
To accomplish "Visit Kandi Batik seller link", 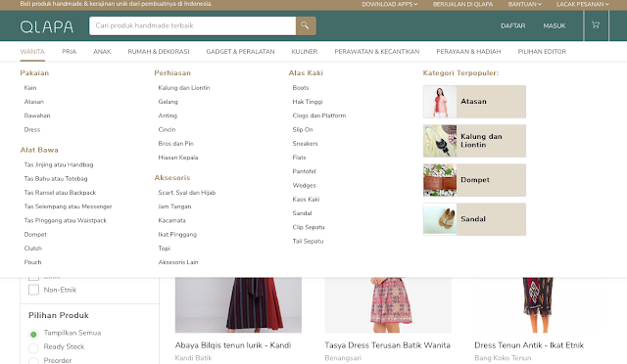I will pyautogui.click(x=194, y=358).
